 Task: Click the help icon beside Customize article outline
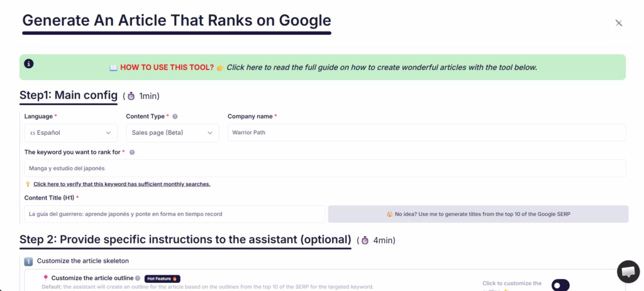point(138,278)
